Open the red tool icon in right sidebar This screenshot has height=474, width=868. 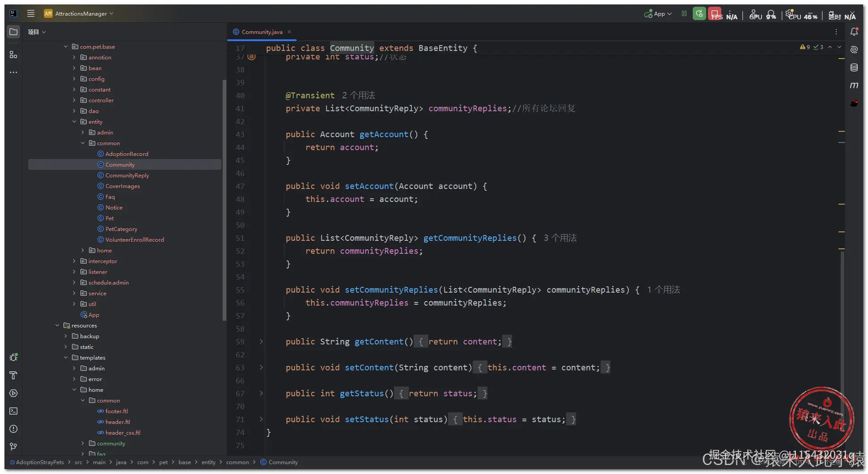click(854, 103)
